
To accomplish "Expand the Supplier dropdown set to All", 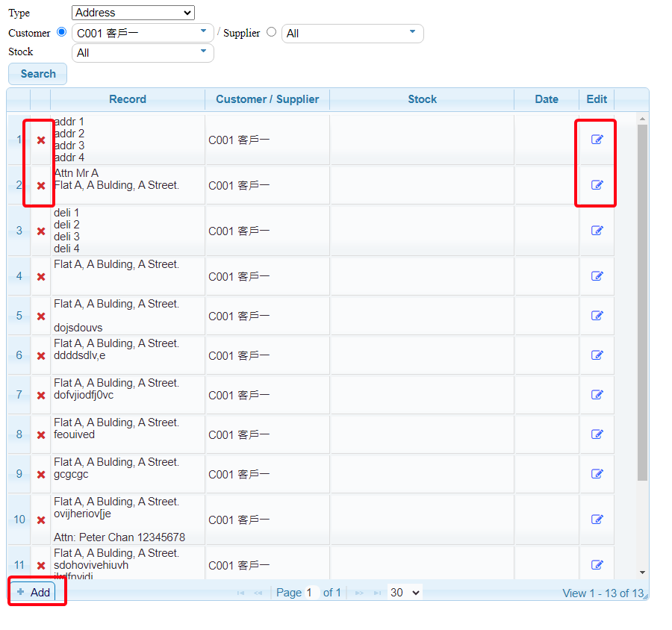I will click(x=352, y=34).
